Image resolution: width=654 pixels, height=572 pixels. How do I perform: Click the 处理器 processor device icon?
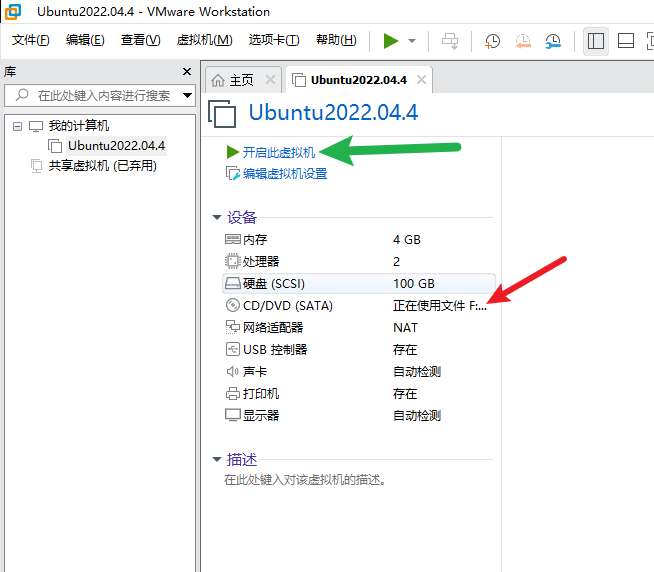[x=233, y=261]
